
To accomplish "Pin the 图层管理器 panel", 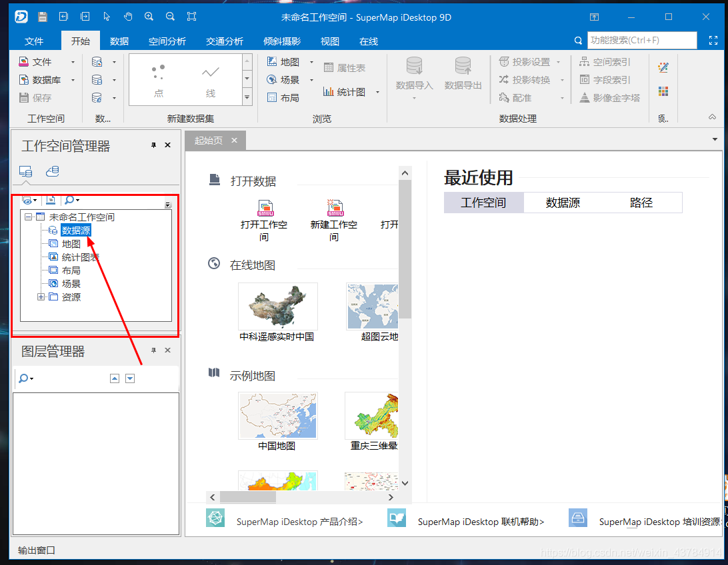I will point(154,350).
